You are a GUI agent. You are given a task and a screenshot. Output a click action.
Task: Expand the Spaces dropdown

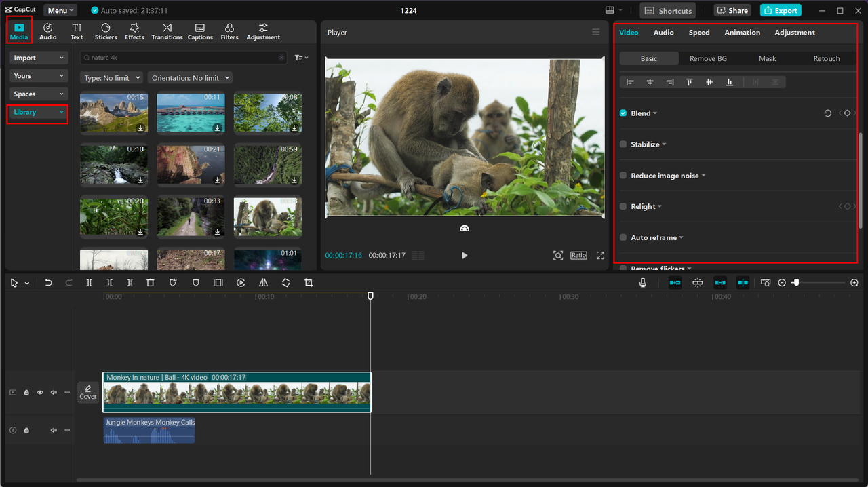[39, 94]
